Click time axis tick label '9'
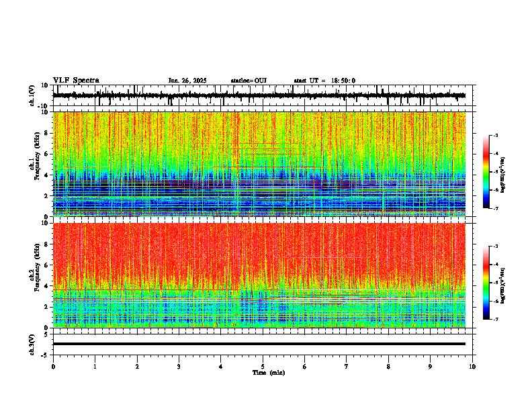Image resolution: width=532 pixels, height=411 pixels. pyautogui.click(x=430, y=367)
